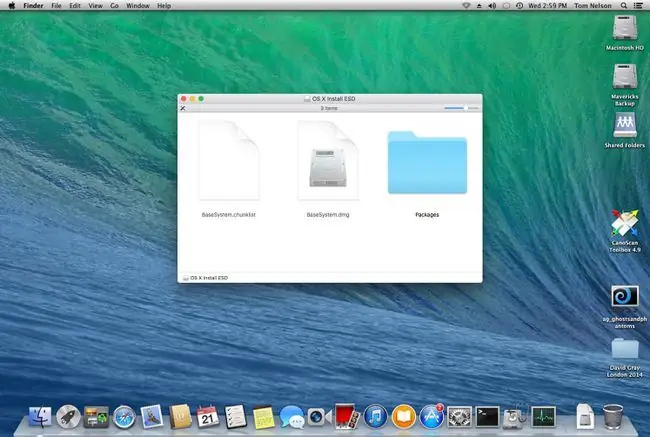Open iTunes from the Dock
650x437 pixels.
376,416
